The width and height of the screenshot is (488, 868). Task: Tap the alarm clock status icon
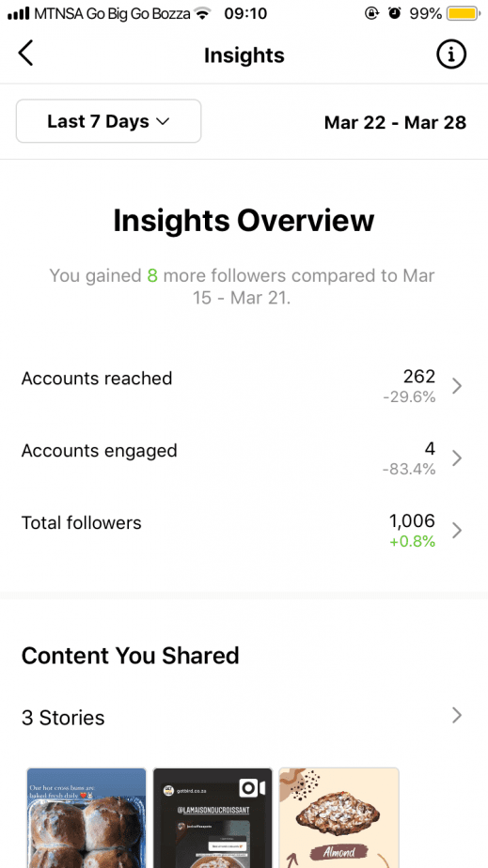(394, 13)
